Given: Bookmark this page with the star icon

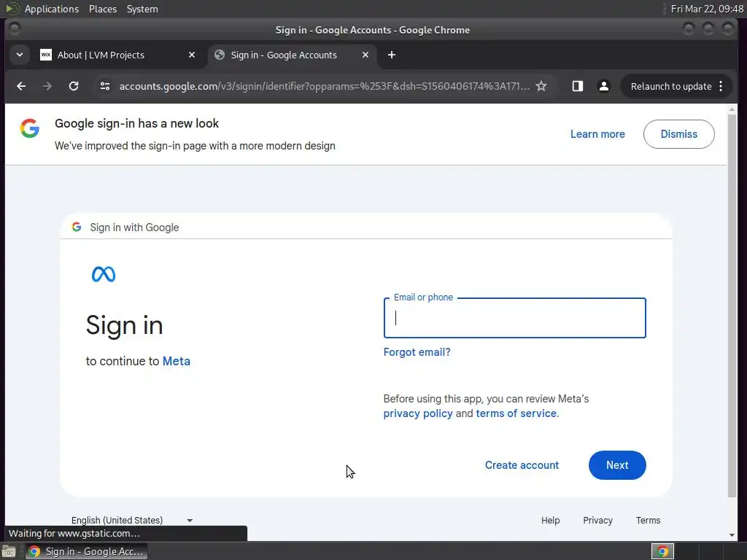Looking at the screenshot, I should click(541, 86).
